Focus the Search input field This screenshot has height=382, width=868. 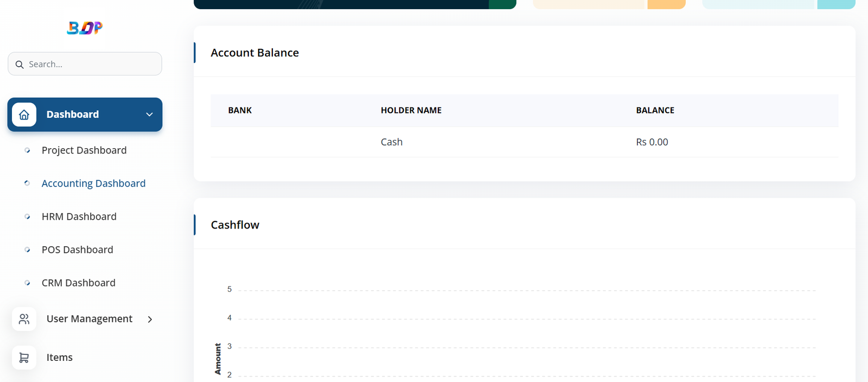[92, 64]
